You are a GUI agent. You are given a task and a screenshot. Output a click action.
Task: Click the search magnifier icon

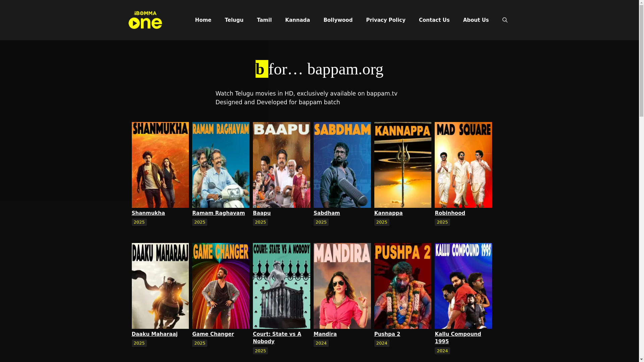pos(505,20)
